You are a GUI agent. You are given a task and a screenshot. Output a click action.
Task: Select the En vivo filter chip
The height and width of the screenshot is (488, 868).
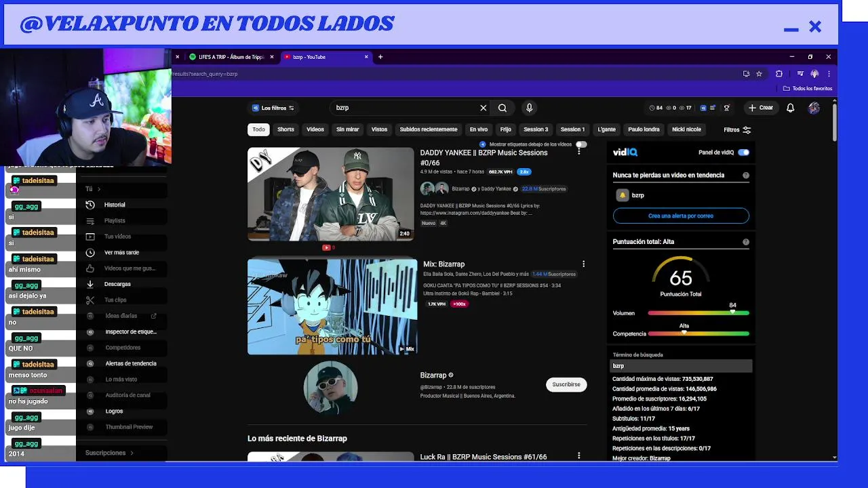[479, 129]
